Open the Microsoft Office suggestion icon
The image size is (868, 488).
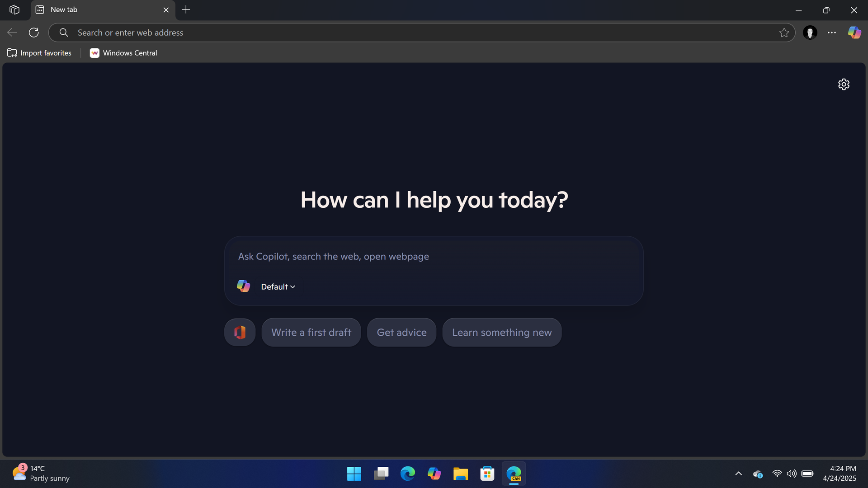tap(239, 332)
